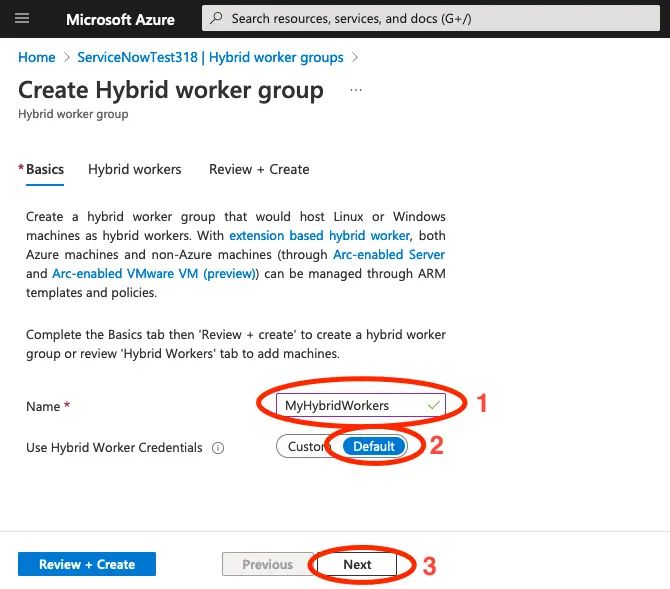Screen dimensions: 670x589
Task: Click the Previous button
Action: pos(267,564)
